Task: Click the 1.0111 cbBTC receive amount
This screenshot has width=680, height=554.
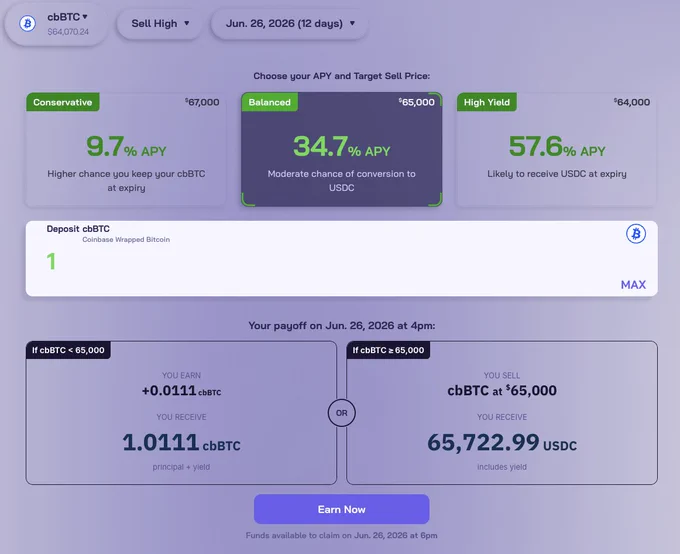Action: click(x=181, y=443)
